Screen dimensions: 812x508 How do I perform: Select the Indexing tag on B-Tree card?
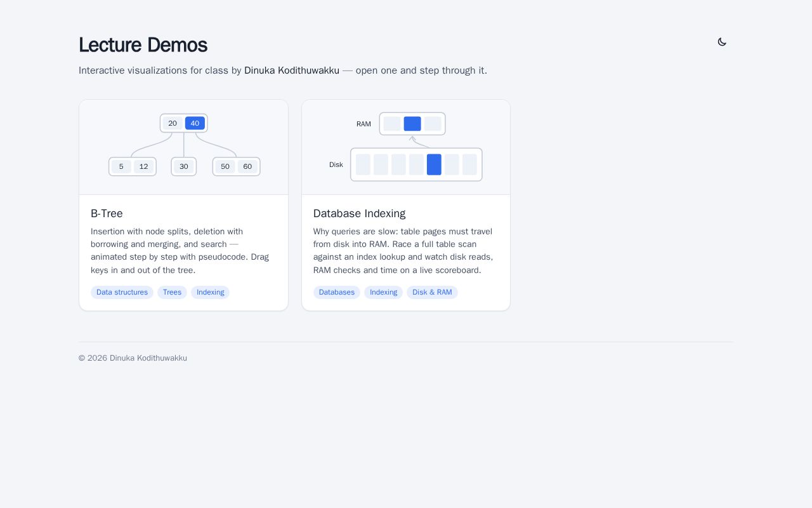click(210, 292)
